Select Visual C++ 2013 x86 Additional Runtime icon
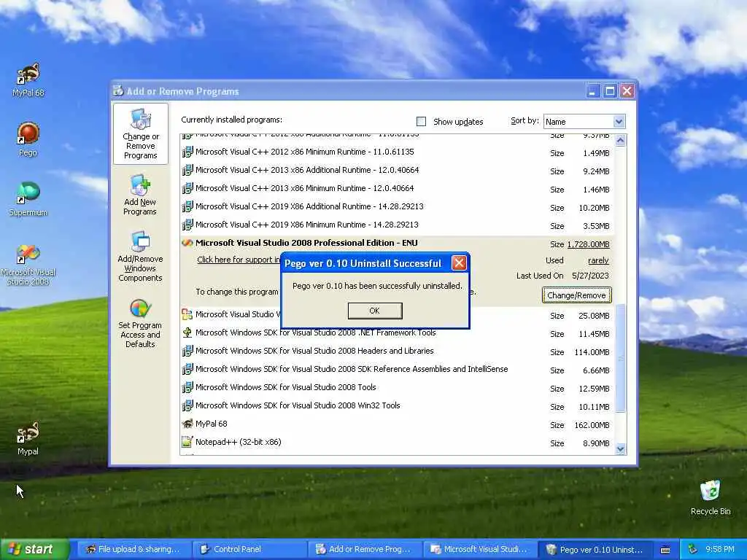The image size is (747, 560). (187, 170)
